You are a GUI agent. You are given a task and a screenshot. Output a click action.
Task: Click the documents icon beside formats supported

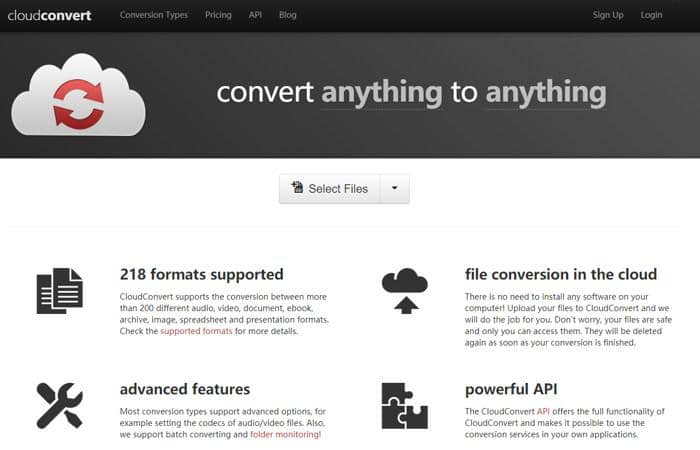tap(59, 291)
